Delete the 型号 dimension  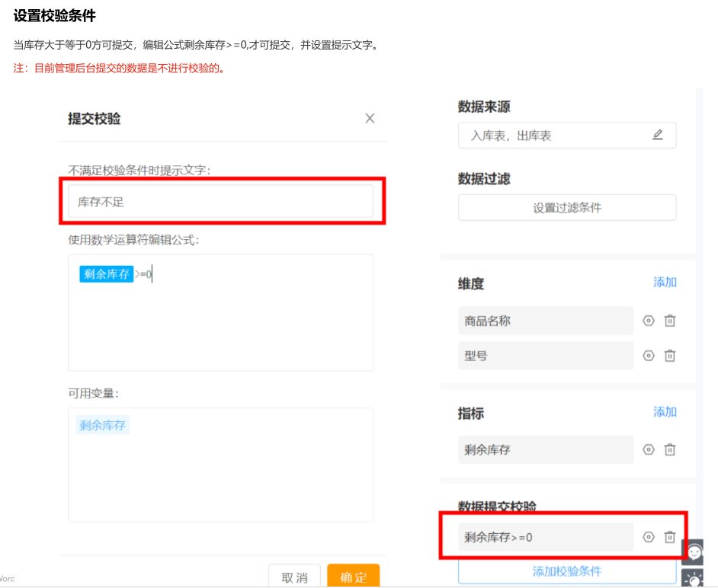coord(669,356)
